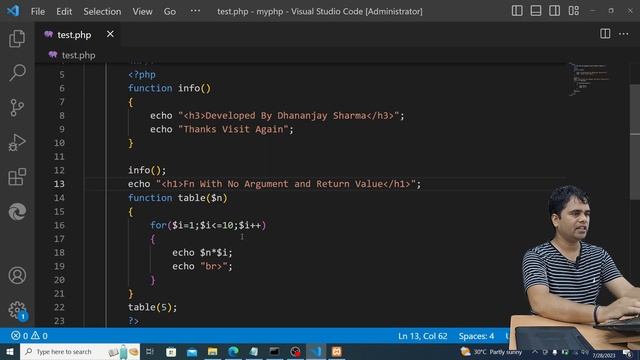Click line number 6 in the gutter

62,89
